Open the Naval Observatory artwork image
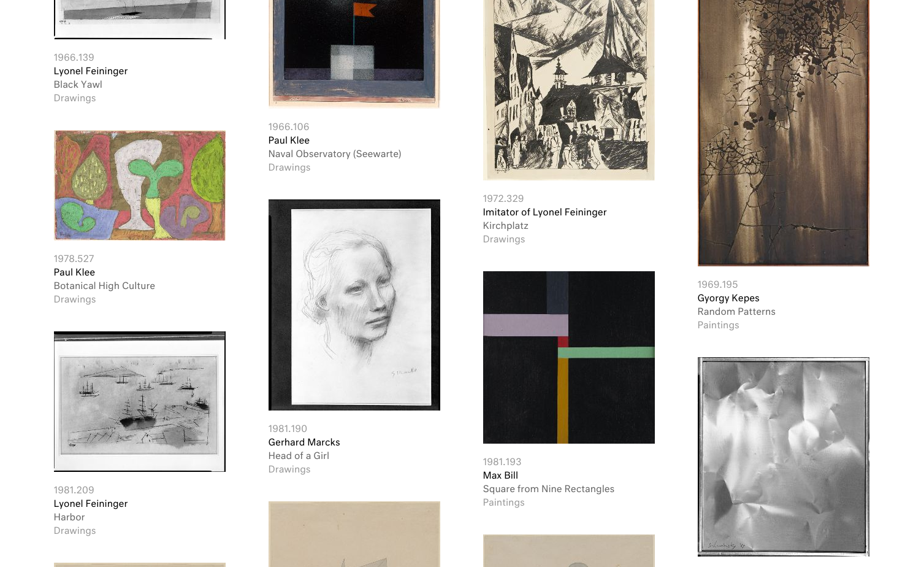 354,54
